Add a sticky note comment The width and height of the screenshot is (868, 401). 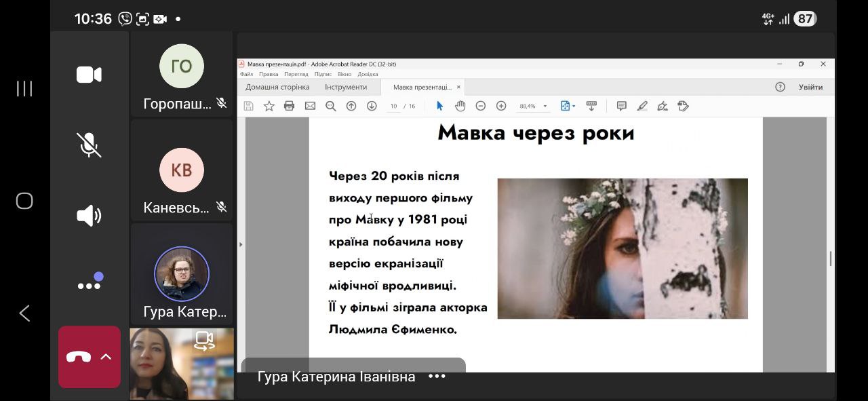click(621, 106)
